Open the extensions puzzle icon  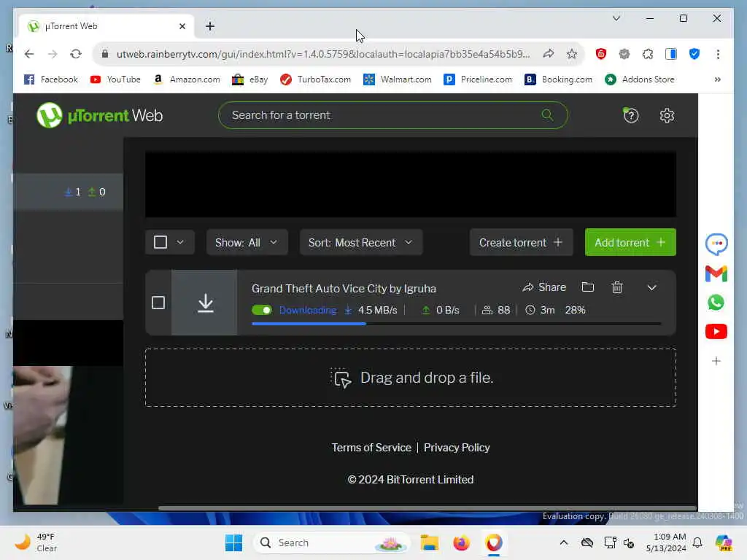(648, 54)
